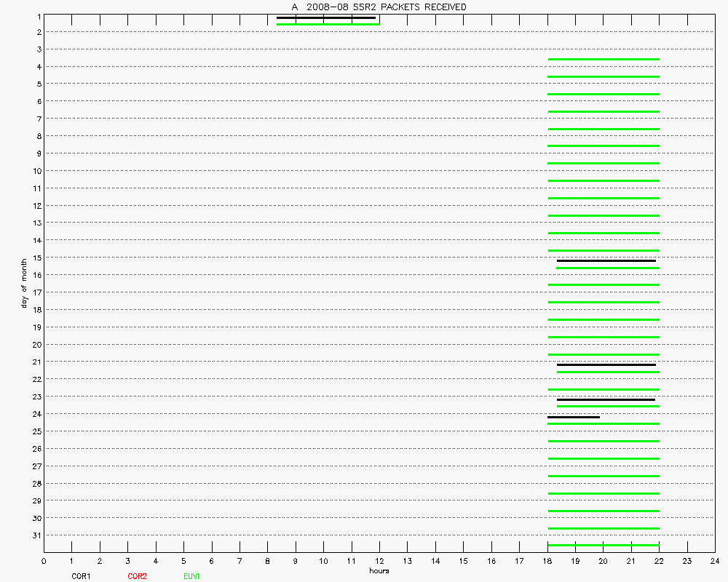Screen dimensions: 728x582
Task: Click hour 24 tick label on x-axis
Action: tap(714, 562)
